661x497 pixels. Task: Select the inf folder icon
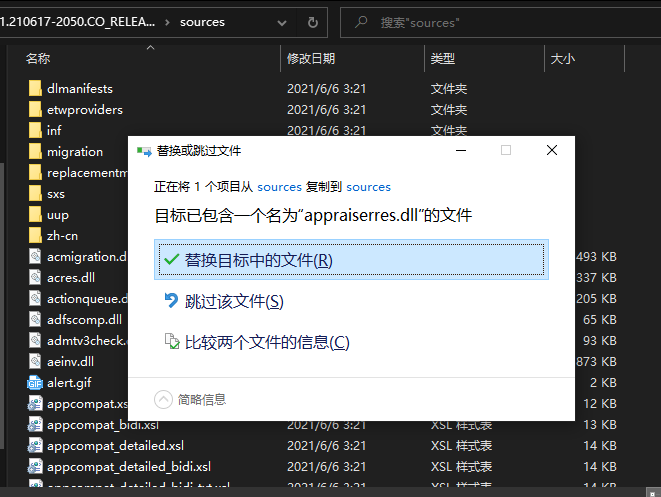[x=35, y=131]
